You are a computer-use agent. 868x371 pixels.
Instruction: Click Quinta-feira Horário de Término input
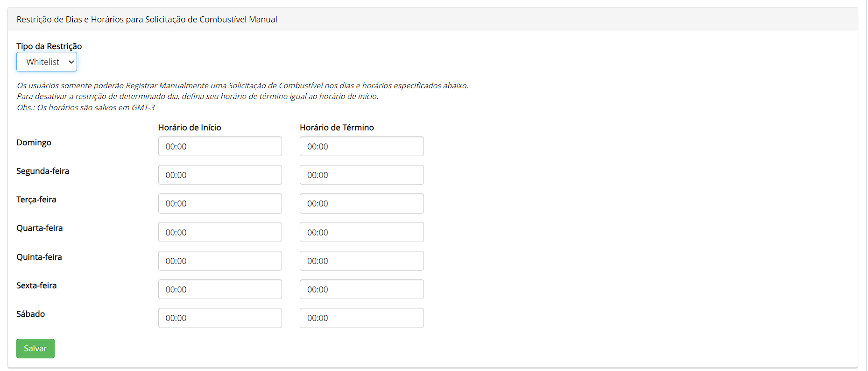click(361, 261)
